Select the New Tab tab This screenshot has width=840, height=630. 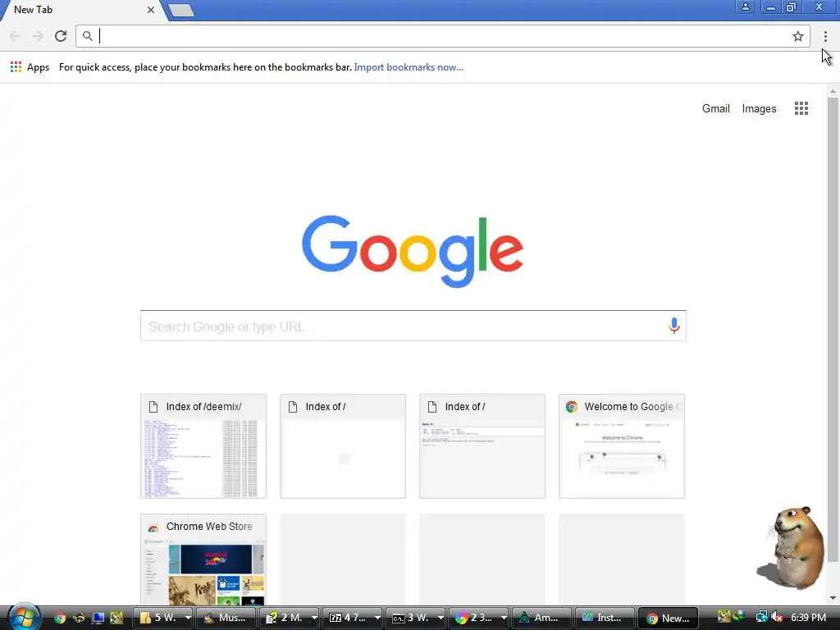point(80,10)
